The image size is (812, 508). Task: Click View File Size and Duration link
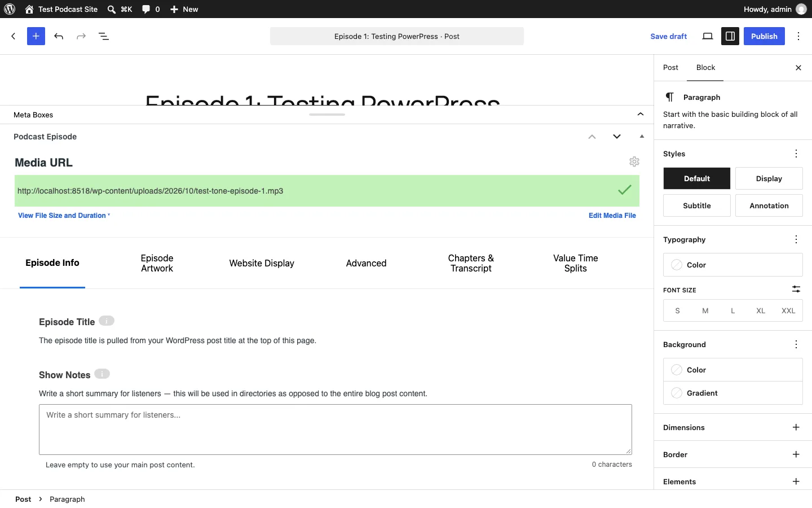pos(64,216)
